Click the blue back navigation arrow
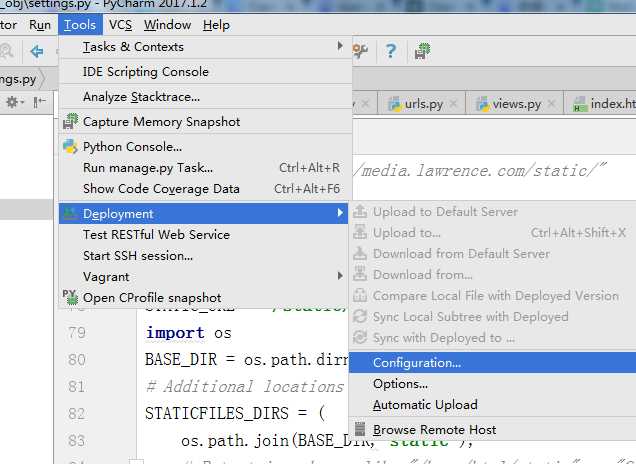Image resolution: width=636 pixels, height=464 pixels. click(x=37, y=52)
